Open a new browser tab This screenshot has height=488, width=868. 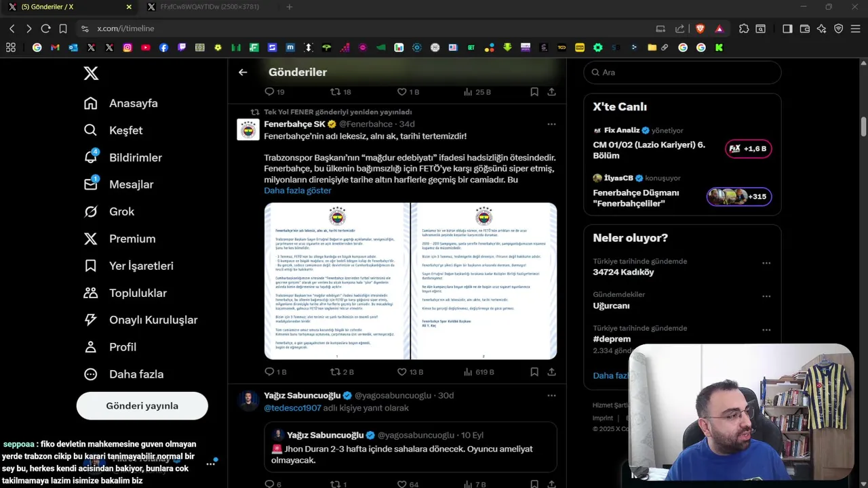[x=290, y=7]
